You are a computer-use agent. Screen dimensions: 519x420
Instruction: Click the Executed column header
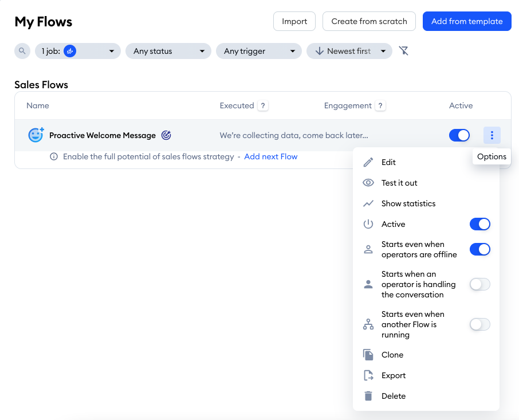pyautogui.click(x=237, y=105)
